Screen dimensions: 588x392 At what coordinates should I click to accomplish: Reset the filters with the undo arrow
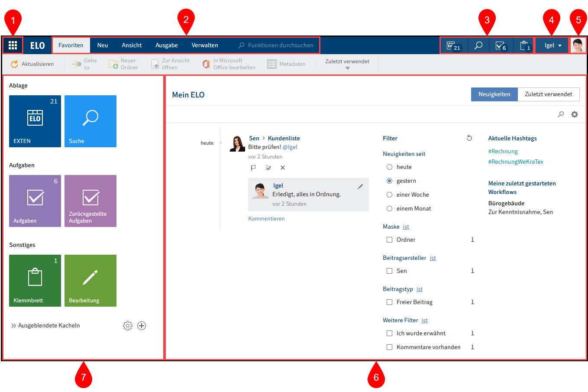coord(469,138)
